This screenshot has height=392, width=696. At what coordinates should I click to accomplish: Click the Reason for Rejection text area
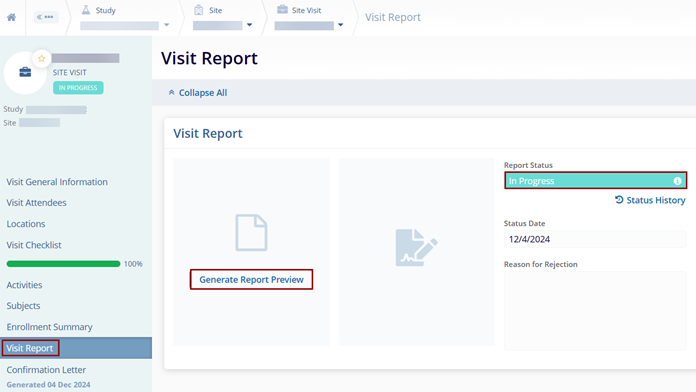tap(595, 311)
